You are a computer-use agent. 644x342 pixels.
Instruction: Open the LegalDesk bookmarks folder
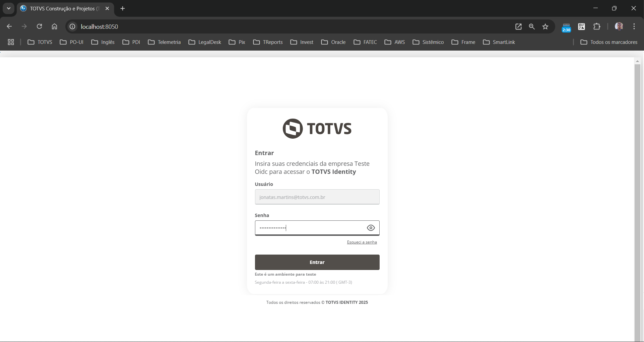tap(205, 42)
